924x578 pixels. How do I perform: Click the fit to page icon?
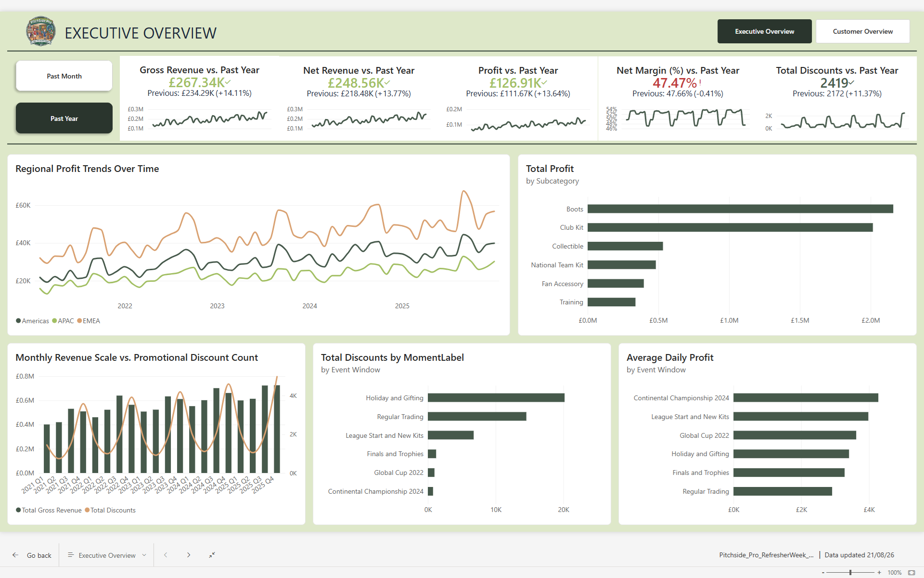point(911,572)
